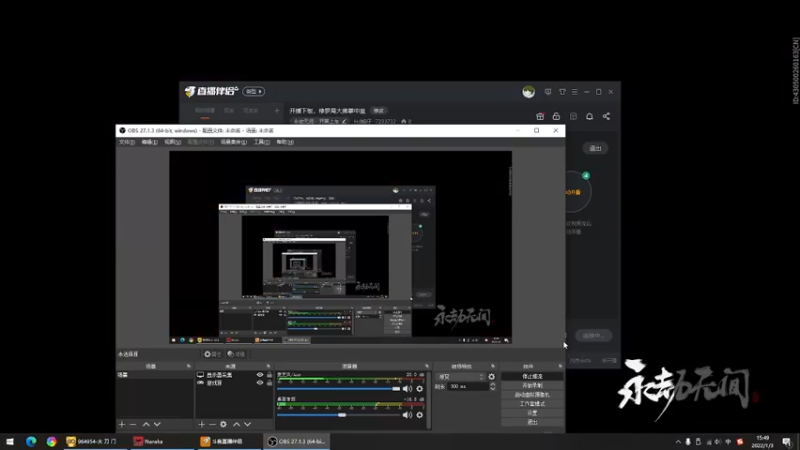
Task: Toggle visibility of the 显示器采集 source
Action: click(x=260, y=374)
